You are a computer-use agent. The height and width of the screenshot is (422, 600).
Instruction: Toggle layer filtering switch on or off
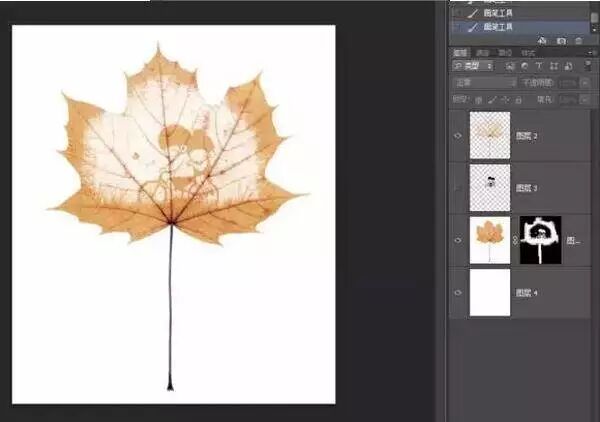588,65
